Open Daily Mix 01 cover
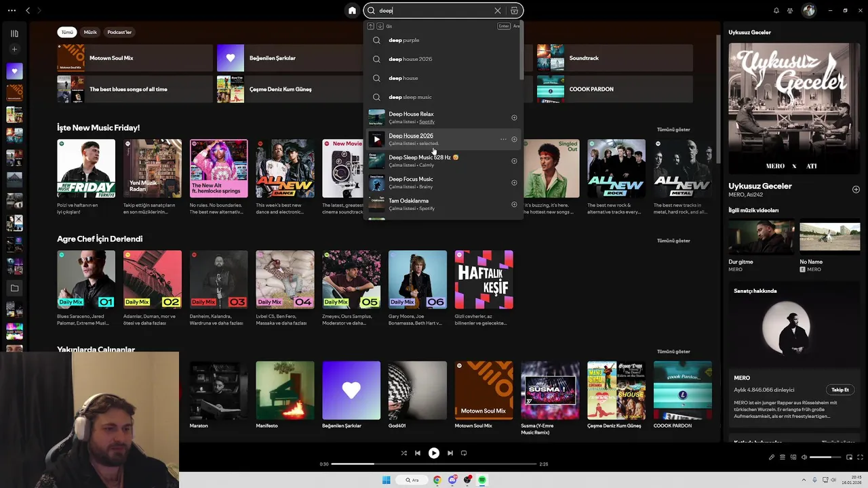The width and height of the screenshot is (868, 488). (86, 280)
